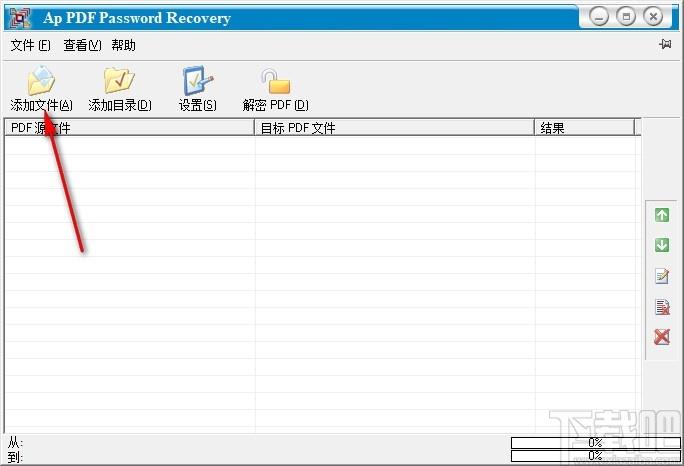Click the green move up arrow

tap(662, 215)
